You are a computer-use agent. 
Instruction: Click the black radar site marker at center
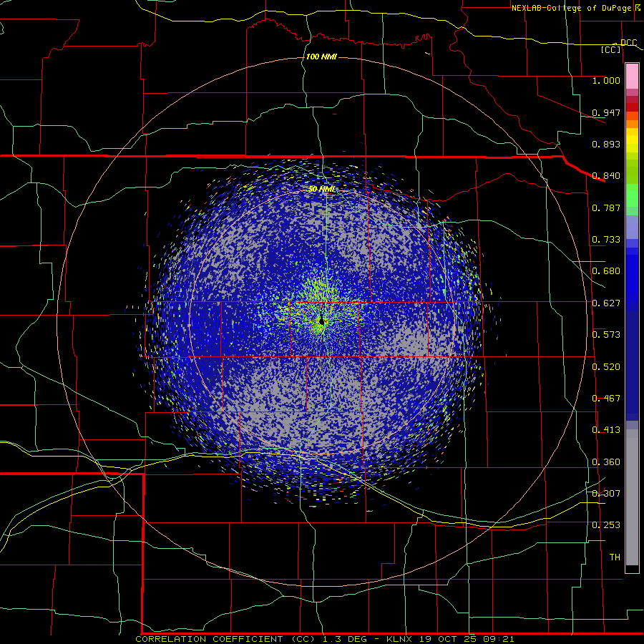pos(321,321)
